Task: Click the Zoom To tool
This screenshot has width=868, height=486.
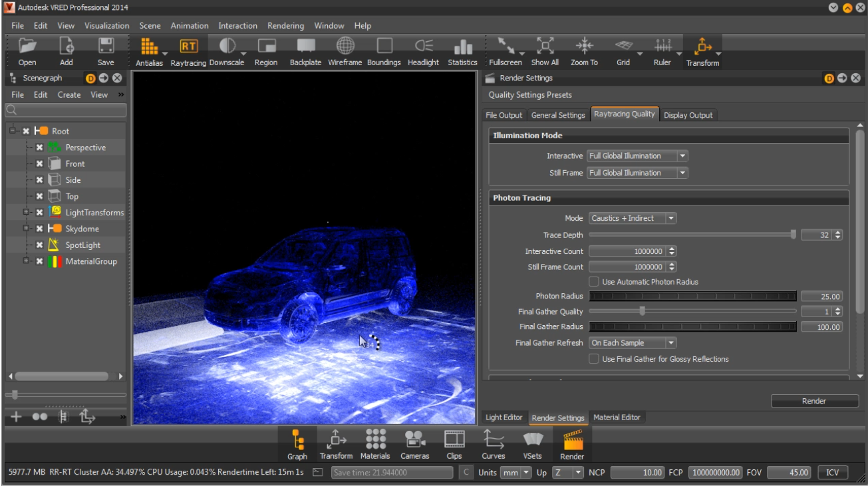Action: [584, 47]
